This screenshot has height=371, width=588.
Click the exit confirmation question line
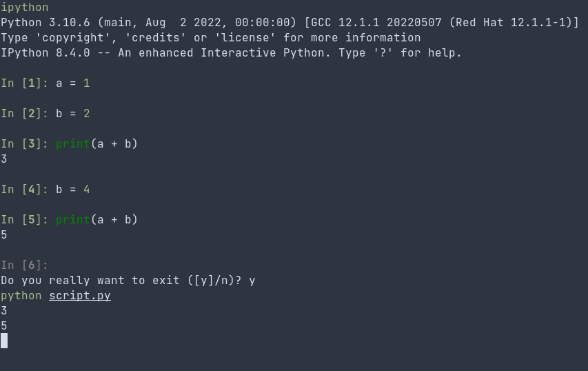(128, 281)
